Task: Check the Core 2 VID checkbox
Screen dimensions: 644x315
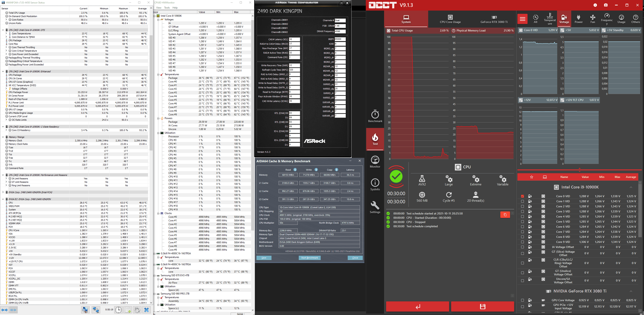Action: coord(522,206)
